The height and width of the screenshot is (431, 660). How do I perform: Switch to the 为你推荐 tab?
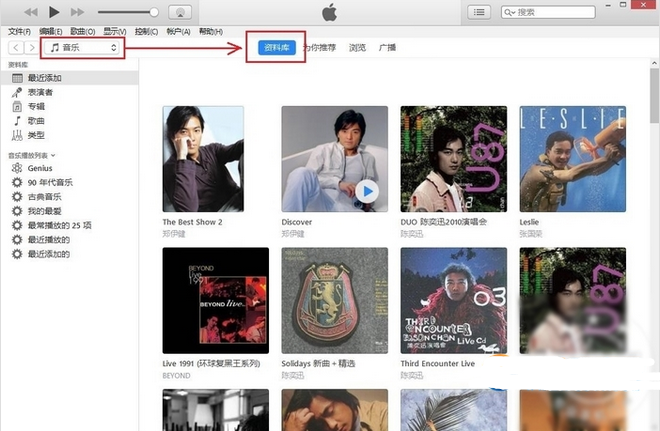tap(320, 48)
